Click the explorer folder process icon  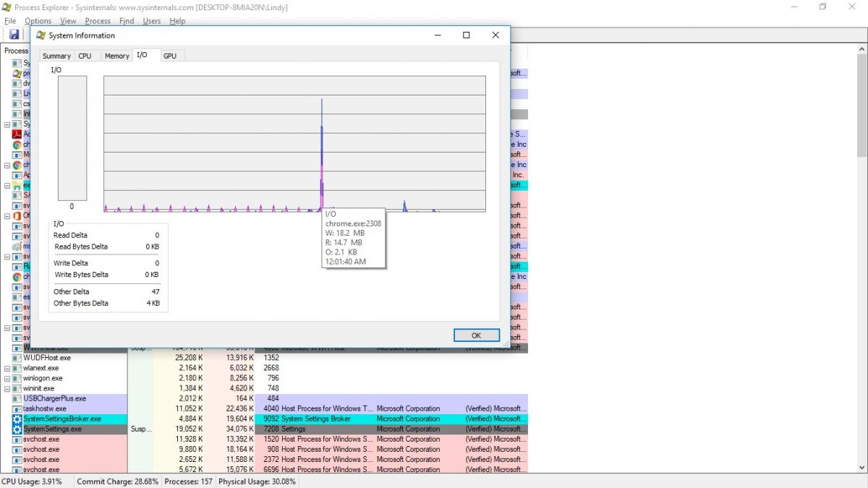point(17,185)
